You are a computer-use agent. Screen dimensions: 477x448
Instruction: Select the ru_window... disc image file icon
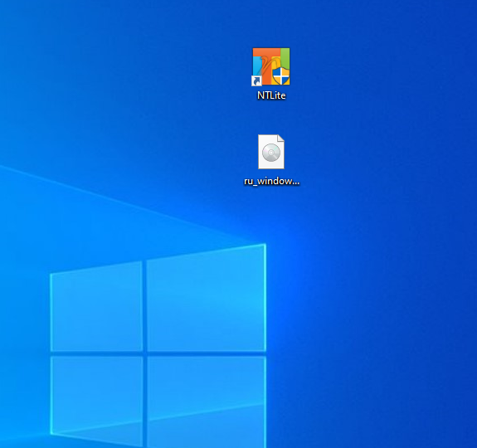coord(271,152)
